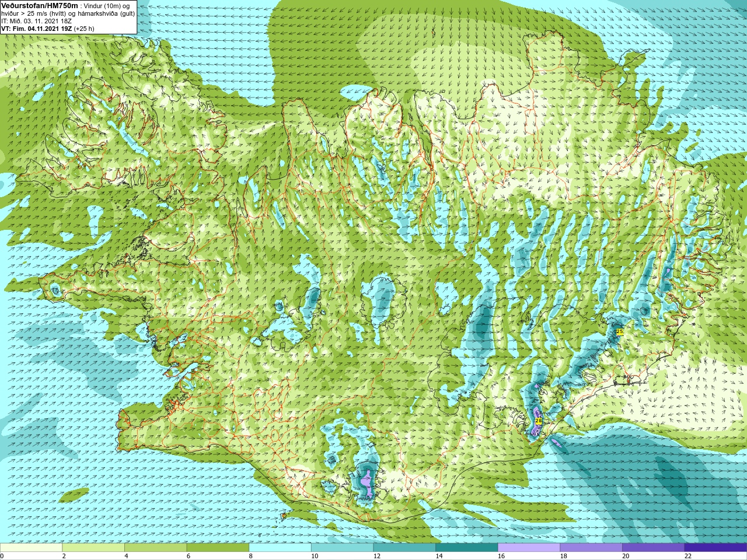Click the 20–22 m/s violet legend swatch
This screenshot has width=747, height=560.
(653, 548)
